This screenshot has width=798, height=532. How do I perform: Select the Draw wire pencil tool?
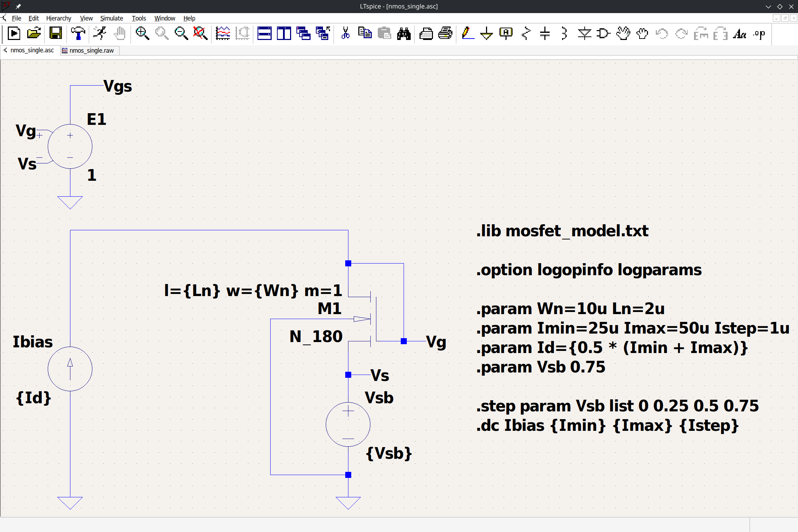point(467,34)
